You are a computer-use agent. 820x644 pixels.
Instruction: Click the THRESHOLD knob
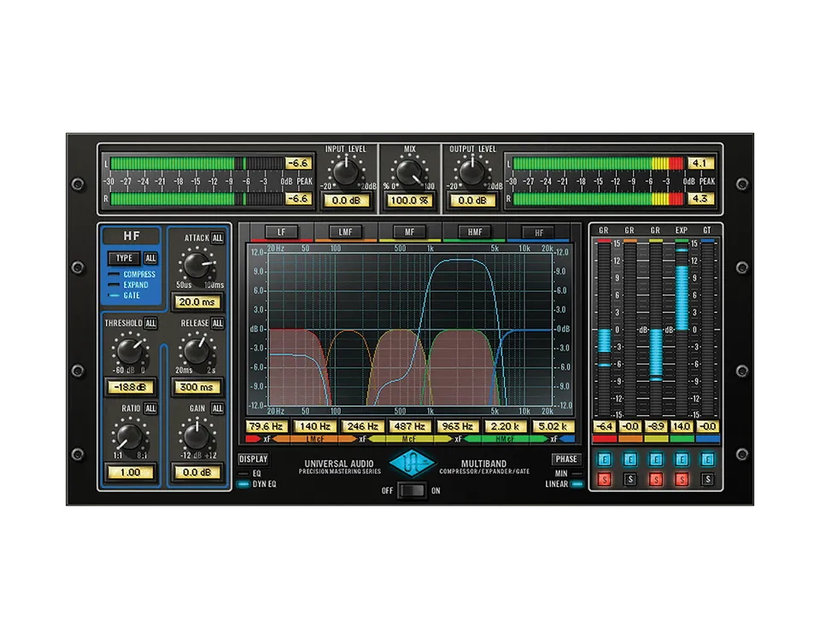[130, 350]
